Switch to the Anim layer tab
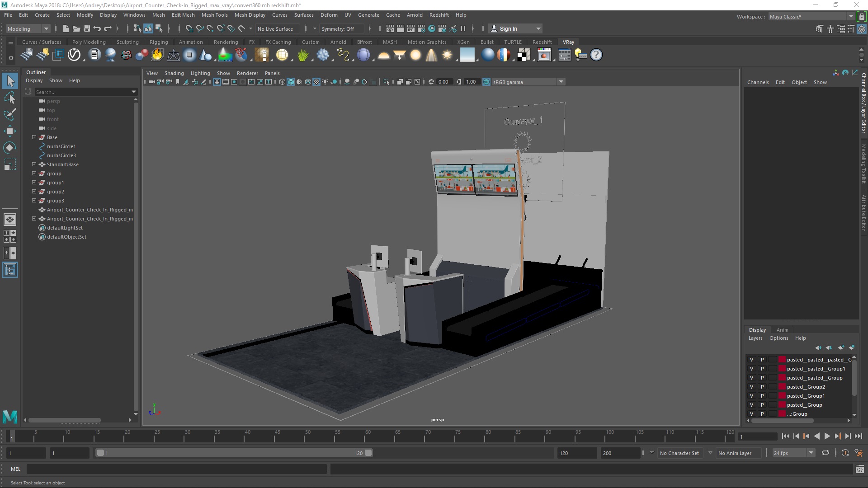Viewport: 868px width, 488px height. tap(782, 330)
